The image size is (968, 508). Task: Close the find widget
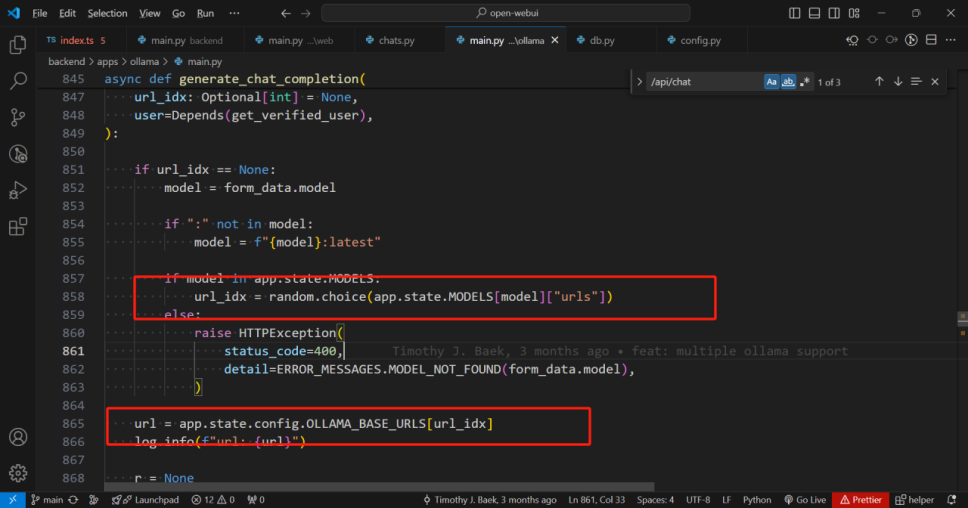click(935, 81)
